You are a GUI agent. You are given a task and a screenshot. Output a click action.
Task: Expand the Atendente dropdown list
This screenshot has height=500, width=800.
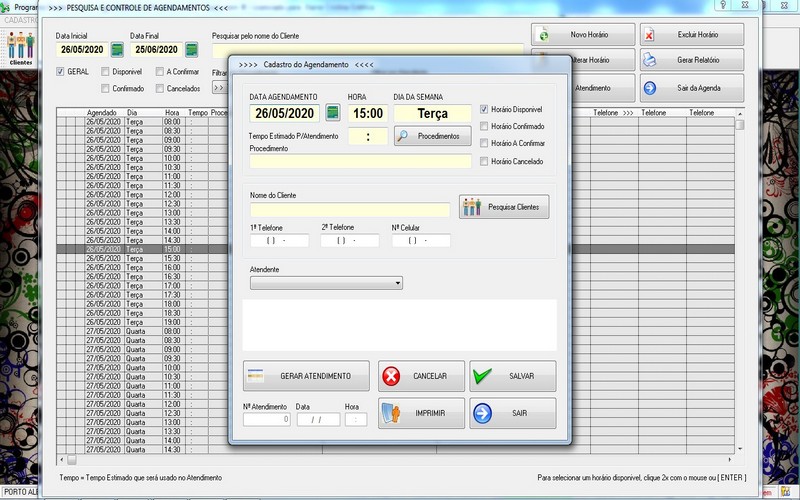click(x=397, y=284)
